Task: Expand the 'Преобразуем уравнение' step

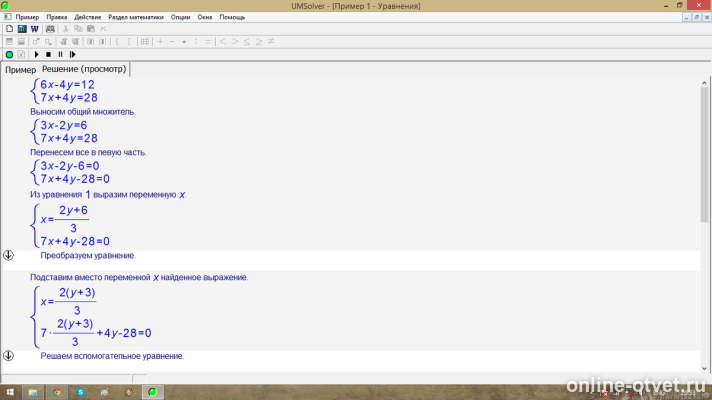Action: coord(8,255)
